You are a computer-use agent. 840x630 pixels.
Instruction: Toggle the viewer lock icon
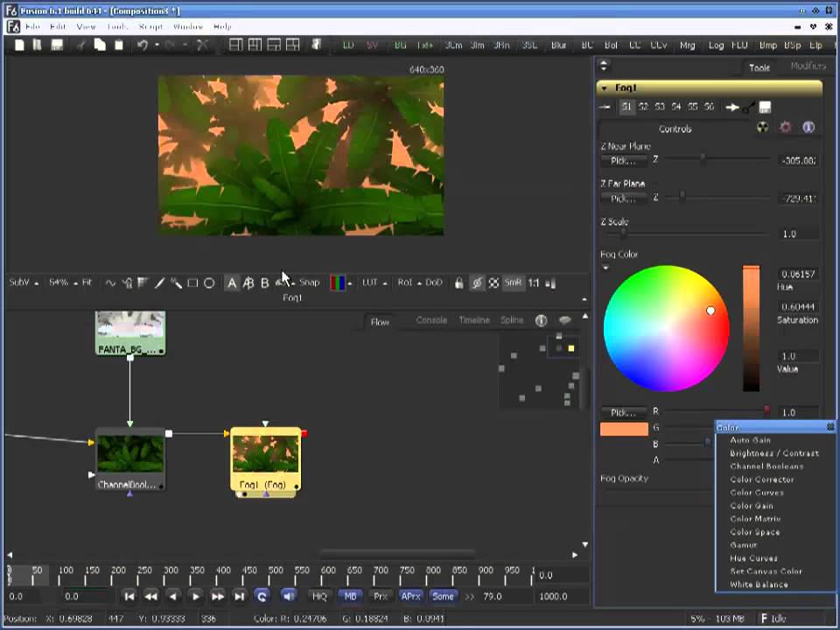pos(458,283)
